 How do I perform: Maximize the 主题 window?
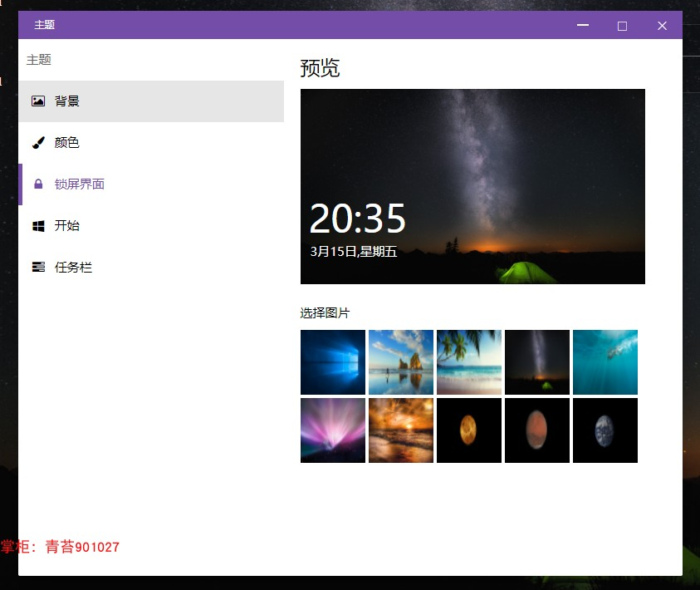click(622, 26)
